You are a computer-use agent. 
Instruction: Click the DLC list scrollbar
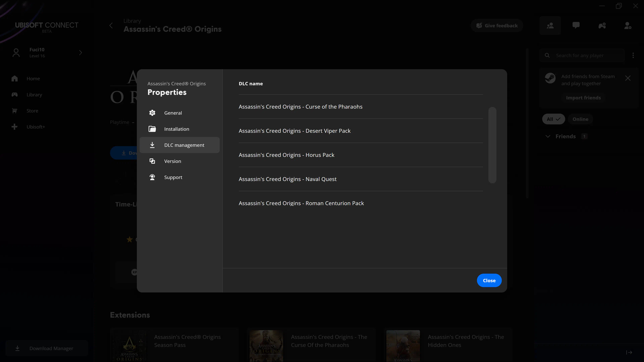pyautogui.click(x=492, y=145)
